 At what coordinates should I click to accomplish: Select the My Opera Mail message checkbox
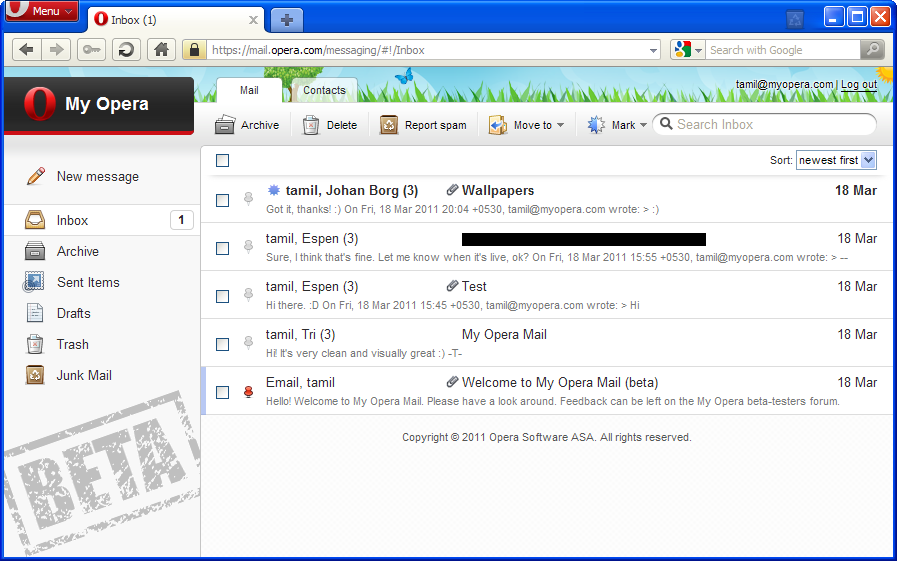pyautogui.click(x=223, y=344)
